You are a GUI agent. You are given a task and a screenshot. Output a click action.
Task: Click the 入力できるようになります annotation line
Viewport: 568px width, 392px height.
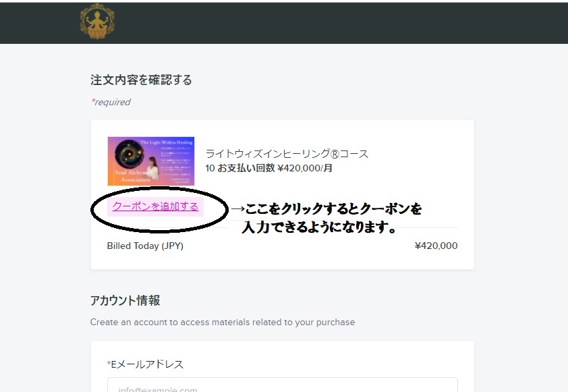pos(319,227)
